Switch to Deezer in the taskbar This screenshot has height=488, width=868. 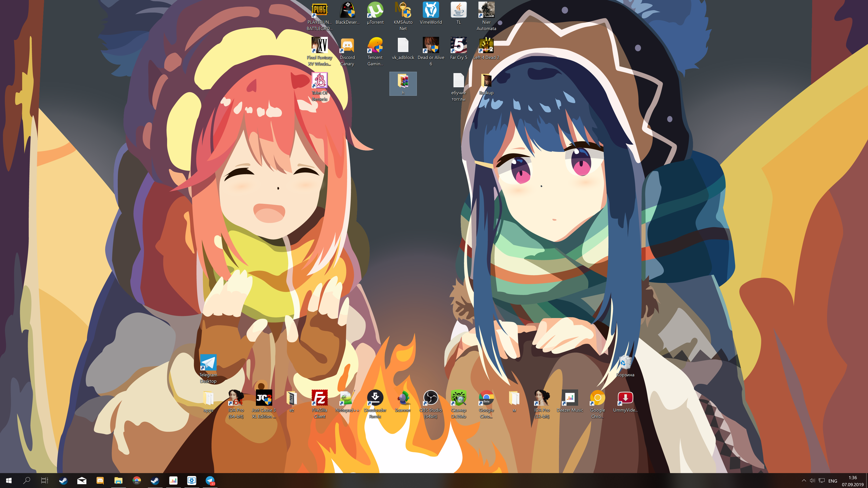[x=173, y=481]
